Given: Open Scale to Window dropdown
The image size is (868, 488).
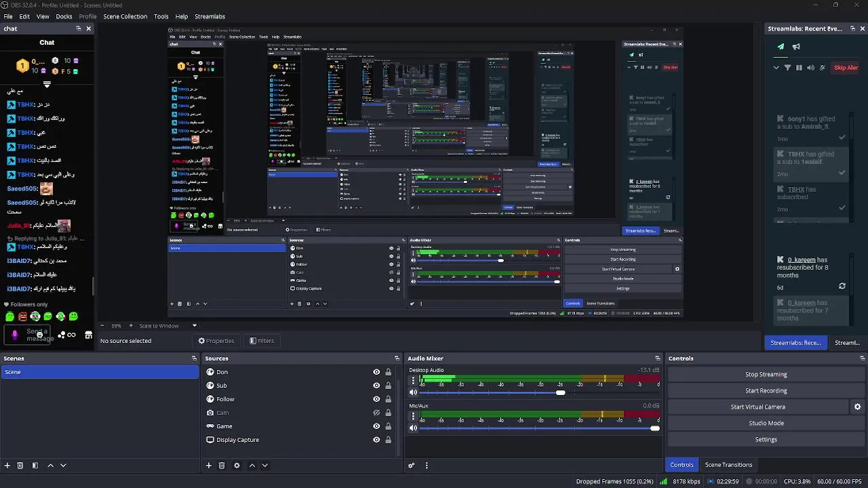Looking at the screenshot, I should [x=168, y=326].
